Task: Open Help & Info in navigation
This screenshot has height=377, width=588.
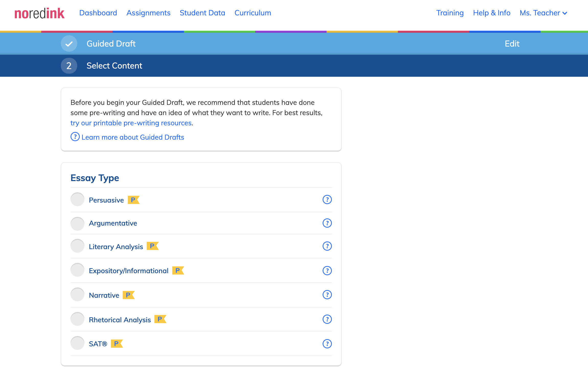Action: coord(492,13)
